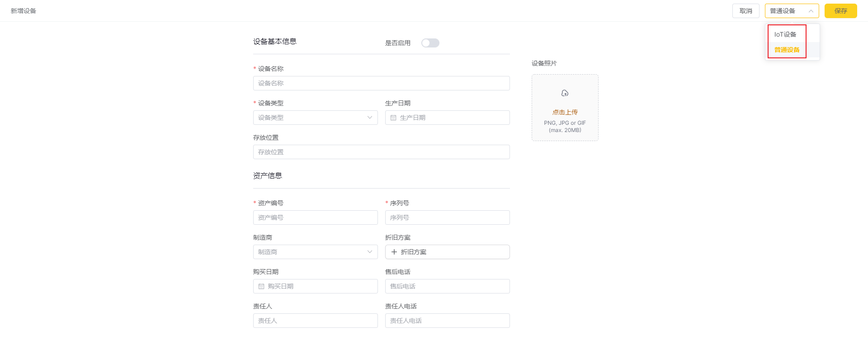This screenshot has height=350, width=868.
Task: Select 普通设备 option in the dropdown list
Action: [793, 50]
